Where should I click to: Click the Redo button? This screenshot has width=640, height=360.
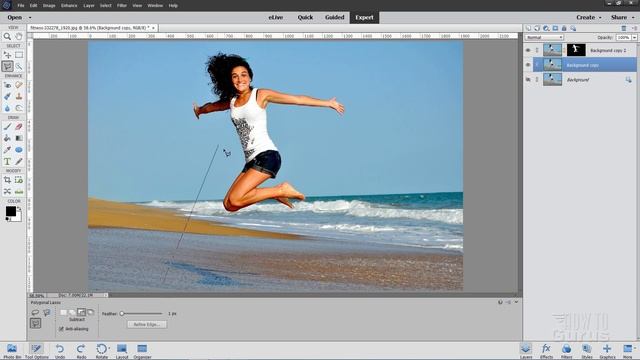(81, 351)
